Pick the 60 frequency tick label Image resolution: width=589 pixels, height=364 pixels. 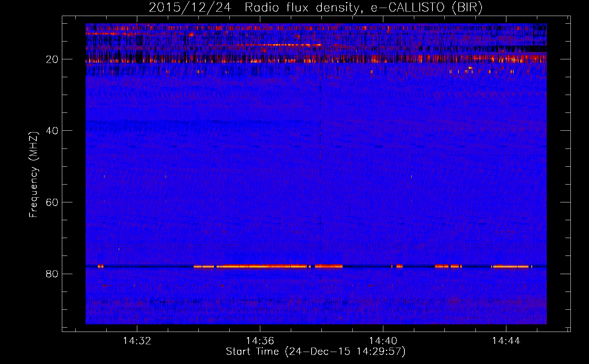pyautogui.click(x=52, y=202)
